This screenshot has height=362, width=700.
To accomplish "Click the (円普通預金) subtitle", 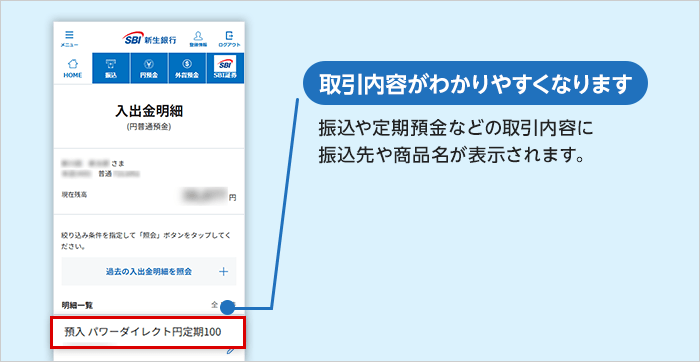I will click(x=149, y=127).
